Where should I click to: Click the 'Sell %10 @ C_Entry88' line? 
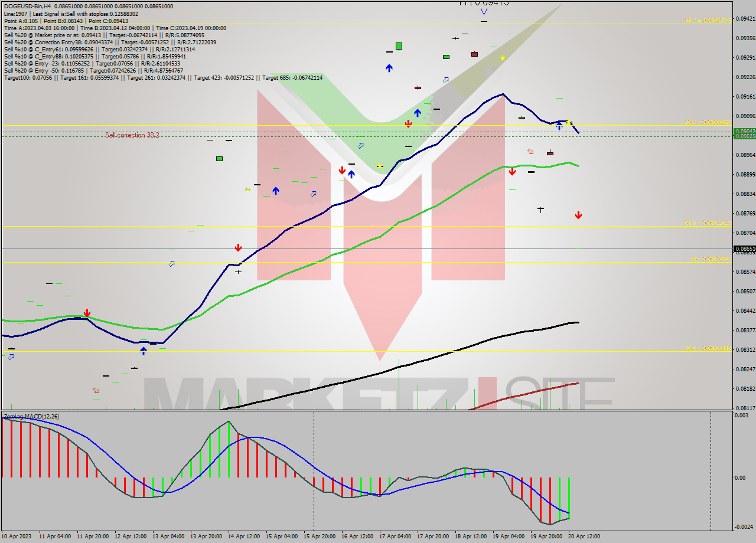(x=95, y=56)
